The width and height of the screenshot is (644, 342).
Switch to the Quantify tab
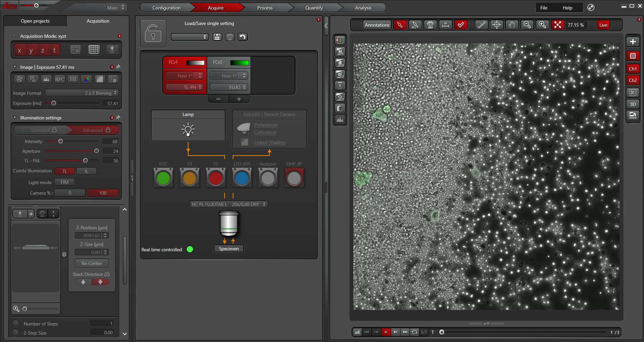click(314, 8)
